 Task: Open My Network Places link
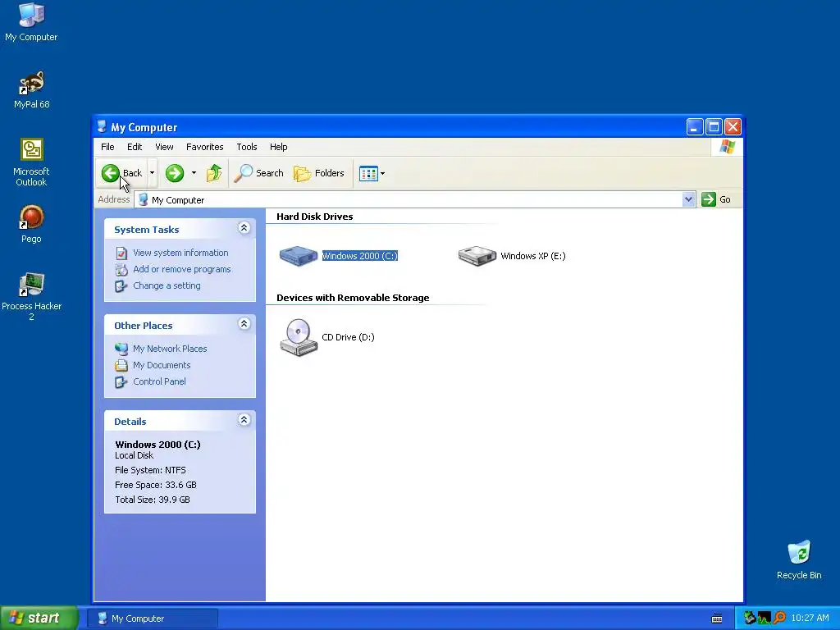coord(170,349)
